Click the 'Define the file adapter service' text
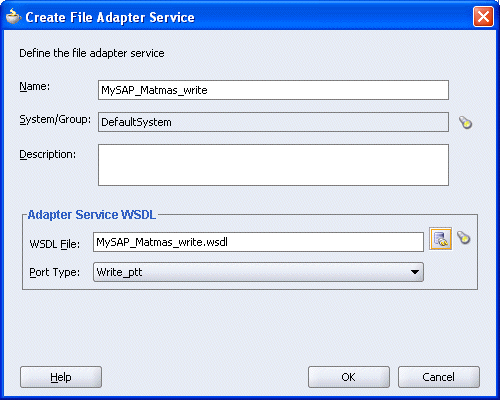This screenshot has width=500, height=400. click(x=92, y=53)
